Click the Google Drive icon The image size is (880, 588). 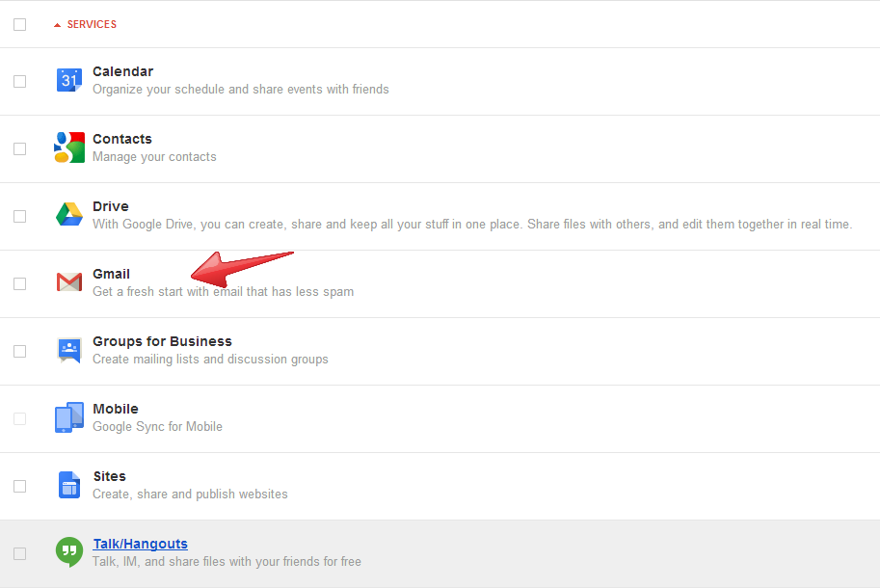(x=69, y=214)
